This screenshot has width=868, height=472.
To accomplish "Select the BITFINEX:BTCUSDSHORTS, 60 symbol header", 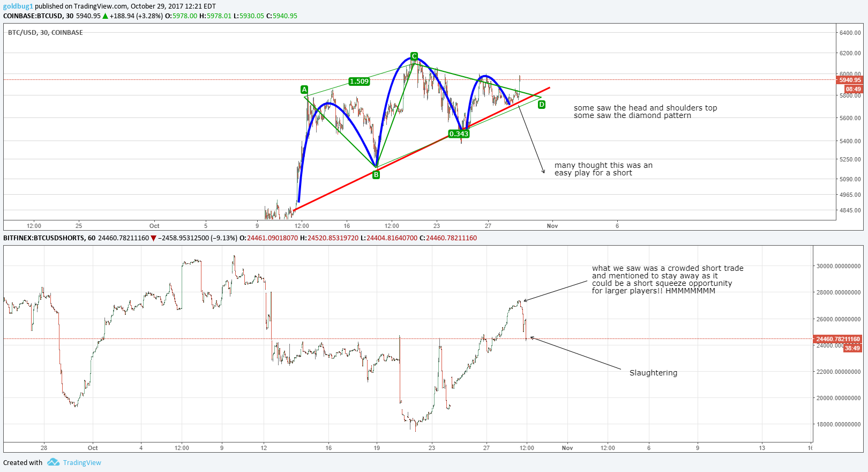I will (x=49, y=238).
